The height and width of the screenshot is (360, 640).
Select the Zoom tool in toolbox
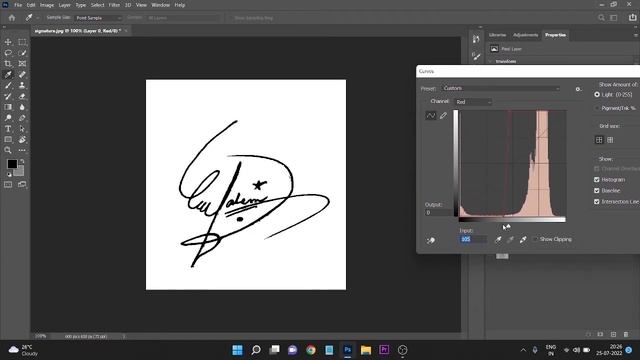click(8, 150)
